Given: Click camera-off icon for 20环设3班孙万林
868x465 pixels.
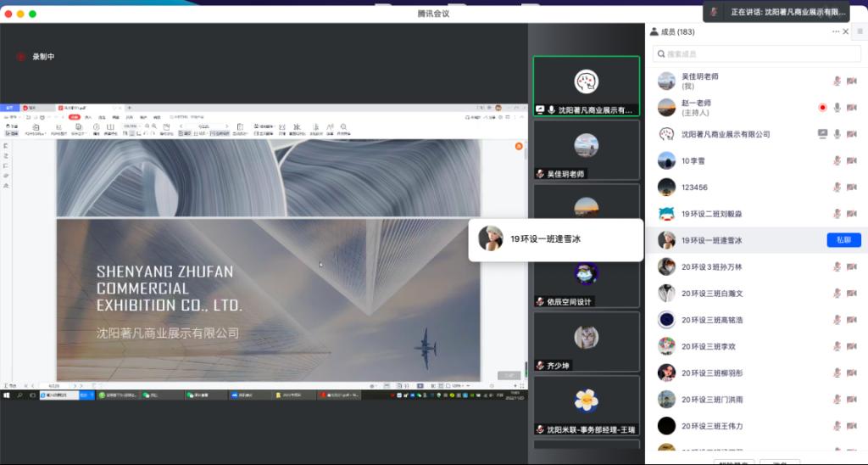Looking at the screenshot, I should coord(851,266).
